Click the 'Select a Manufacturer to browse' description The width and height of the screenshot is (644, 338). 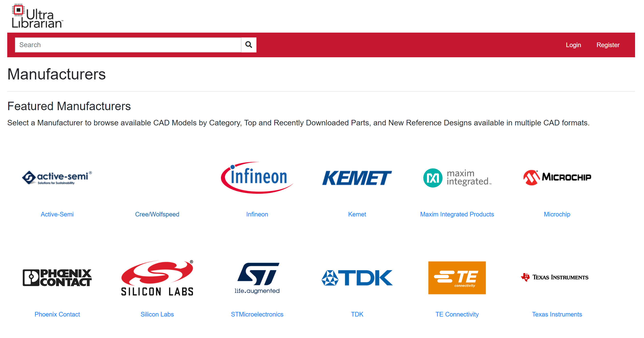(x=298, y=123)
